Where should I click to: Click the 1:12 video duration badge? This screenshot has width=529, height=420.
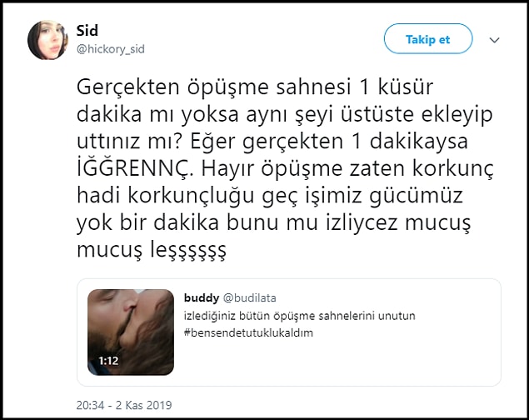108,361
